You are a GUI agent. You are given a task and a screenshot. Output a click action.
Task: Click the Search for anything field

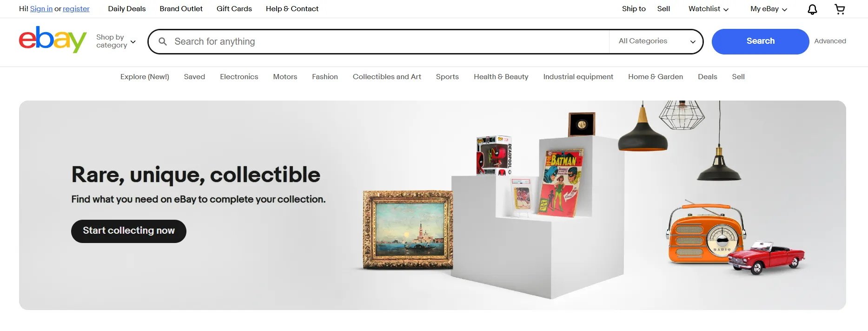pyautogui.click(x=389, y=41)
